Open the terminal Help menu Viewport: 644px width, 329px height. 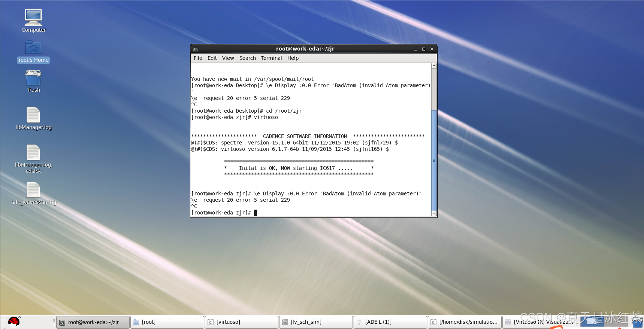point(293,58)
